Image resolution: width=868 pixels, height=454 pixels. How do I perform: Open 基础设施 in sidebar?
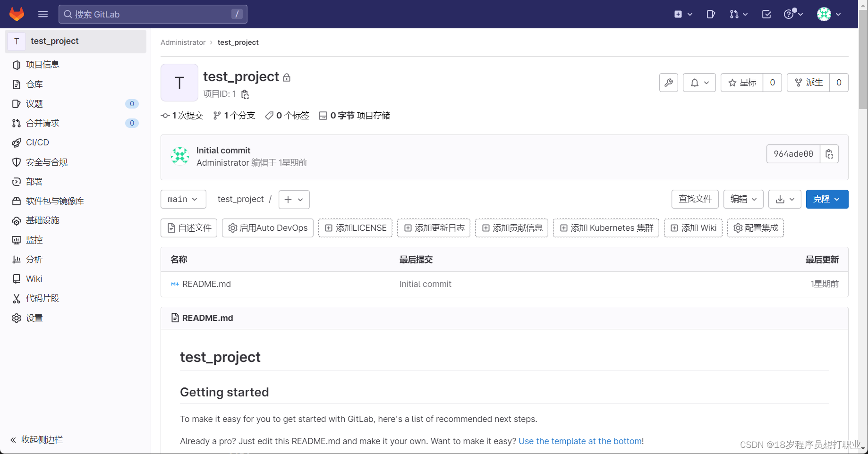(76, 220)
